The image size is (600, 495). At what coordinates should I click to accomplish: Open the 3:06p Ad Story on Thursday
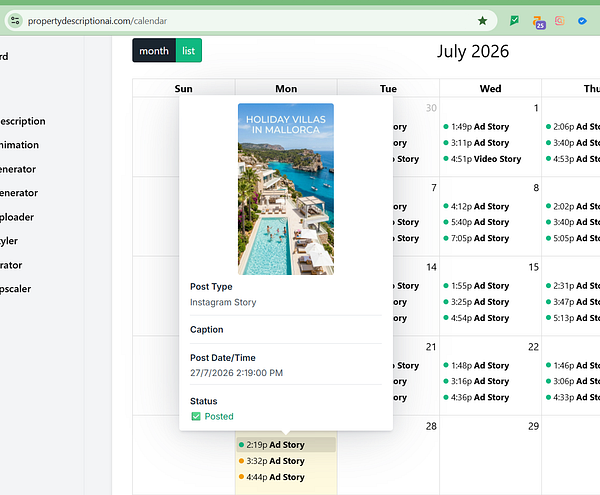point(572,381)
